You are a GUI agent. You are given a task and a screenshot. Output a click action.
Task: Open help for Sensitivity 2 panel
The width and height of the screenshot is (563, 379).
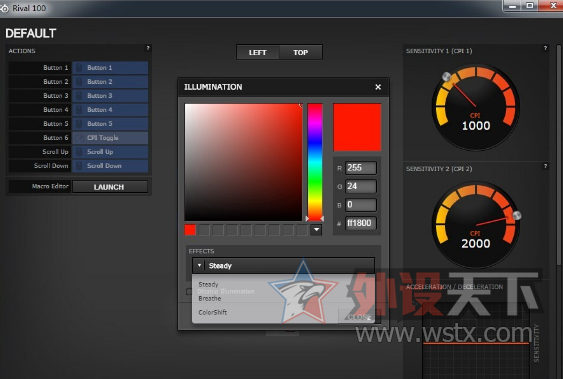[x=545, y=166]
